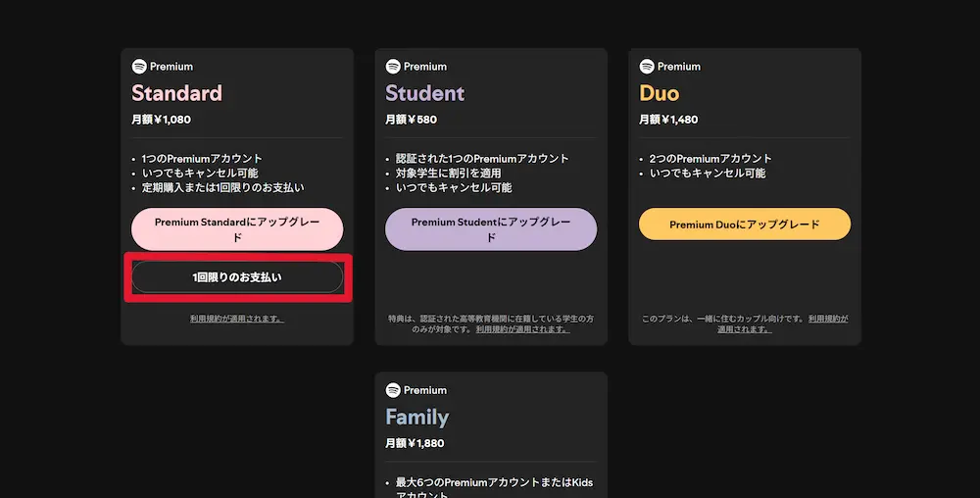
Task: Click the Spotify logo on the Student card
Action: [393, 67]
